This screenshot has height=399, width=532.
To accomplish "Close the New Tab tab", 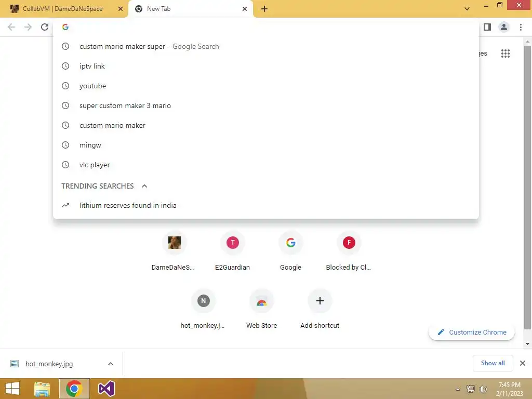I will (245, 9).
